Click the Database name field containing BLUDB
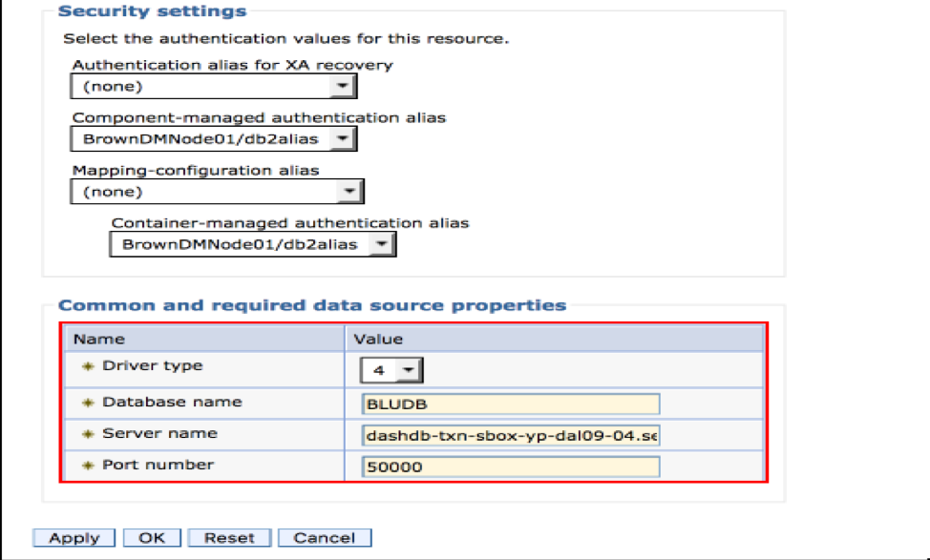The height and width of the screenshot is (560, 930). pyautogui.click(x=510, y=404)
